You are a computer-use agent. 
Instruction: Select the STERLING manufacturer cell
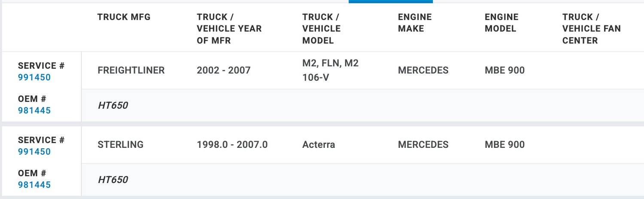[x=121, y=145]
